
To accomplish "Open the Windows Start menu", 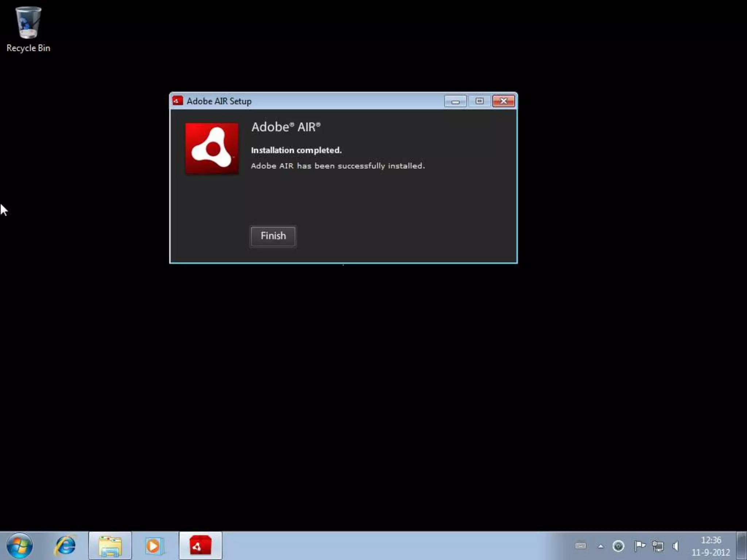I will coord(19,546).
